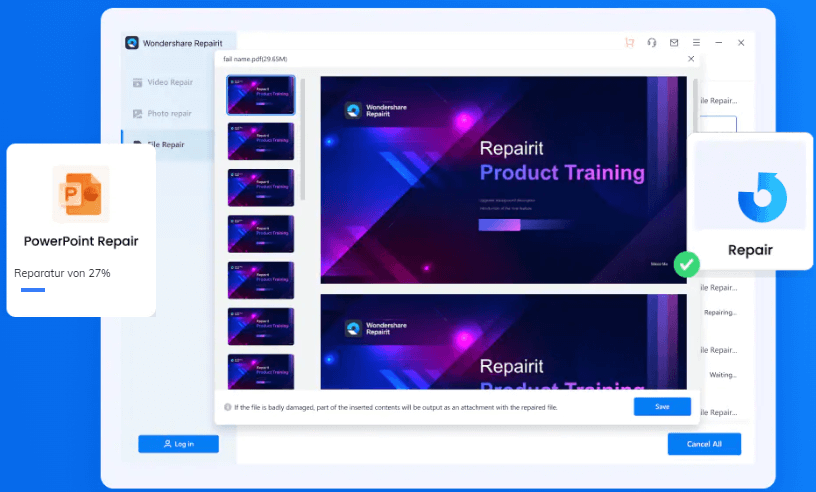Click the Wondershare Repairit logo on first slide
The width and height of the screenshot is (816, 492).
pyautogui.click(x=376, y=110)
